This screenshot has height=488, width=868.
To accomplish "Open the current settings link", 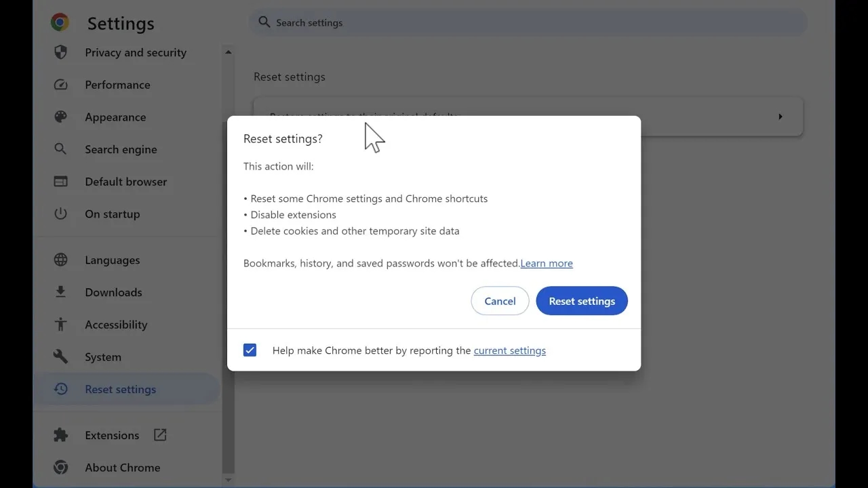I will (509, 351).
